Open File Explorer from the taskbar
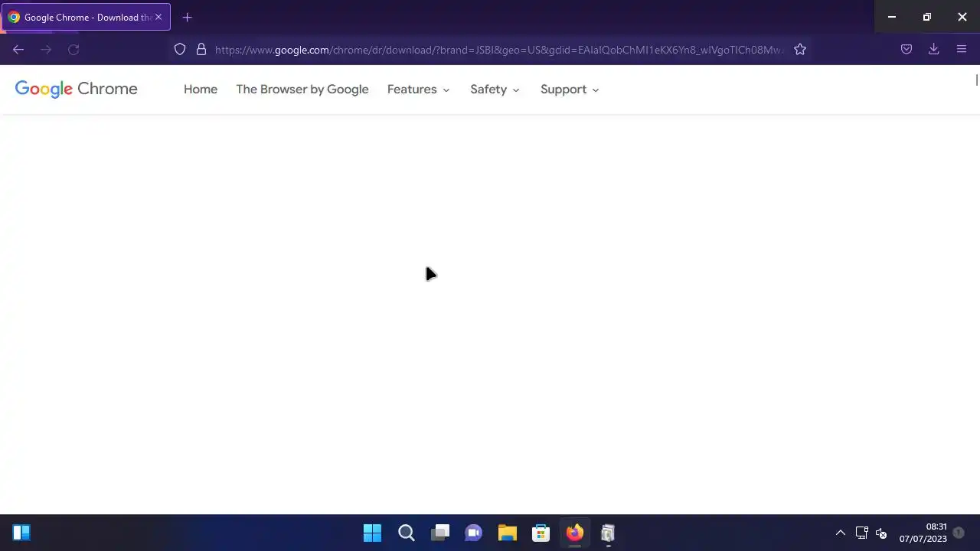Image resolution: width=980 pixels, height=551 pixels. click(x=508, y=533)
